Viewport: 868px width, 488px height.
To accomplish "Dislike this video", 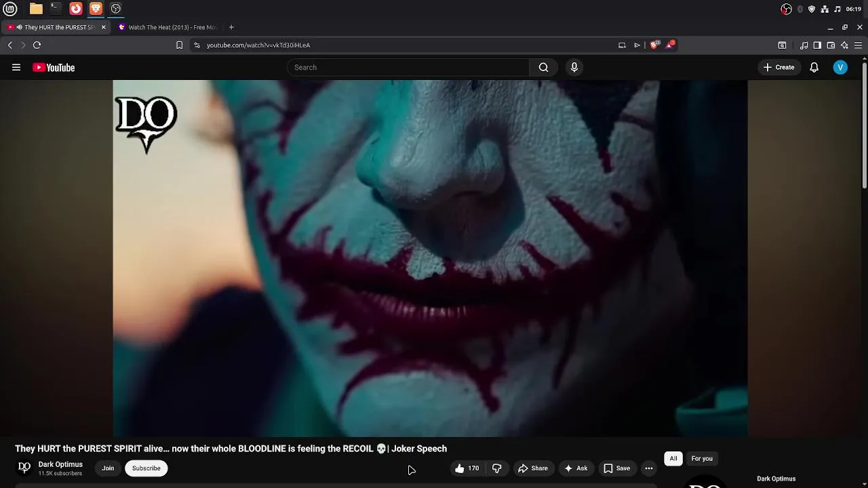I will click(x=497, y=468).
